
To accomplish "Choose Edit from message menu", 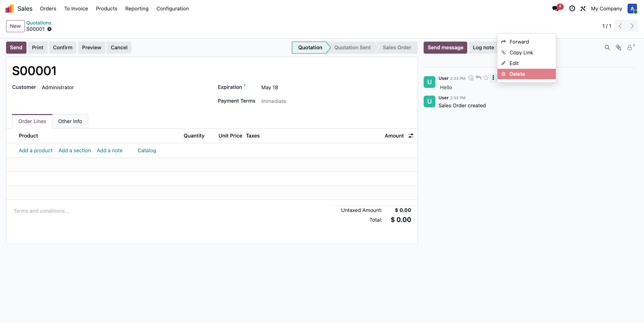I will click(x=526, y=63).
